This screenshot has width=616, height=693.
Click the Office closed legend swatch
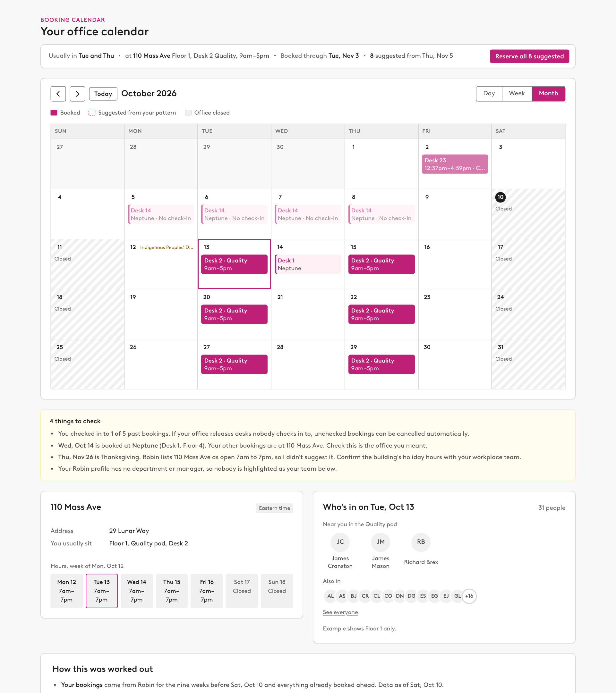click(188, 113)
